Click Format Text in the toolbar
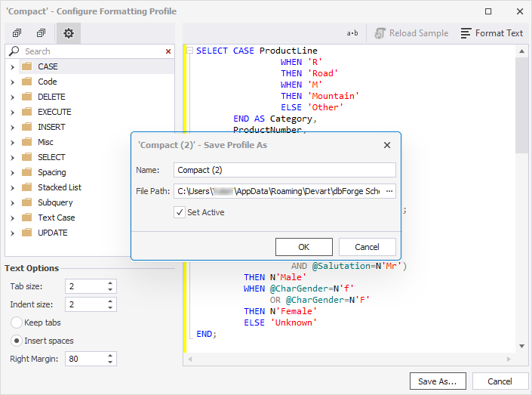Screen dimensions: 532x395 pyautogui.click(x=492, y=33)
